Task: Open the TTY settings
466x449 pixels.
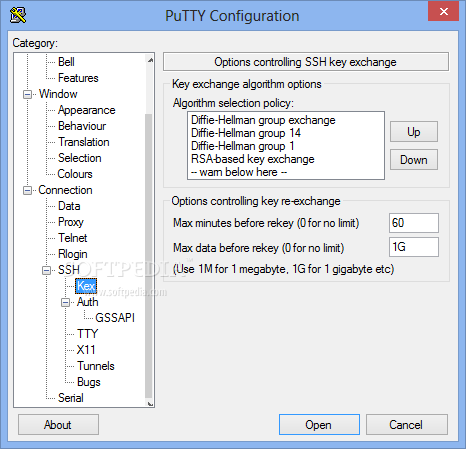Action: point(87,334)
